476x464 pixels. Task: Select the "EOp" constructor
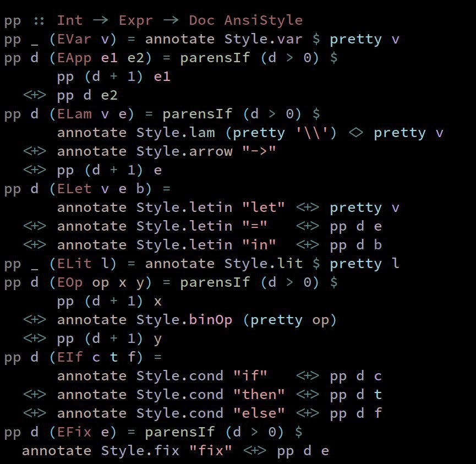(70, 283)
